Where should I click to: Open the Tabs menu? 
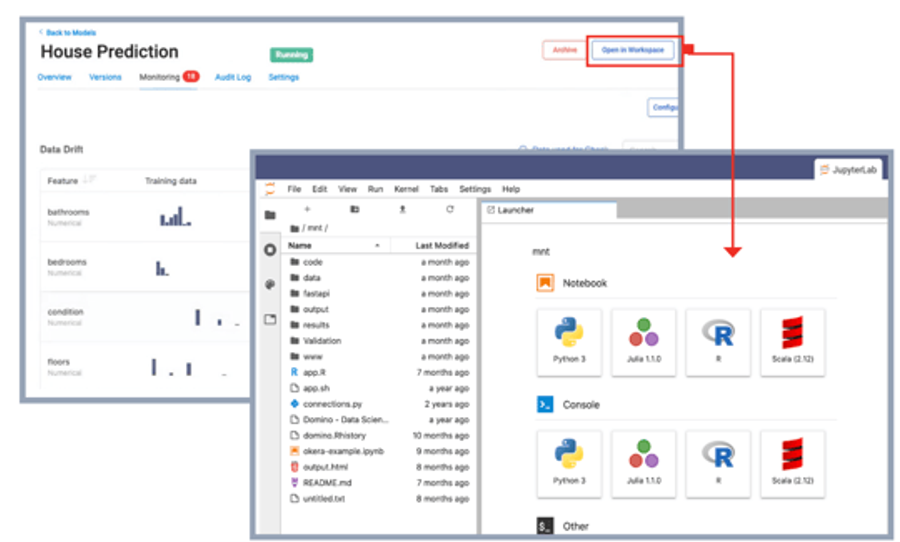click(439, 189)
